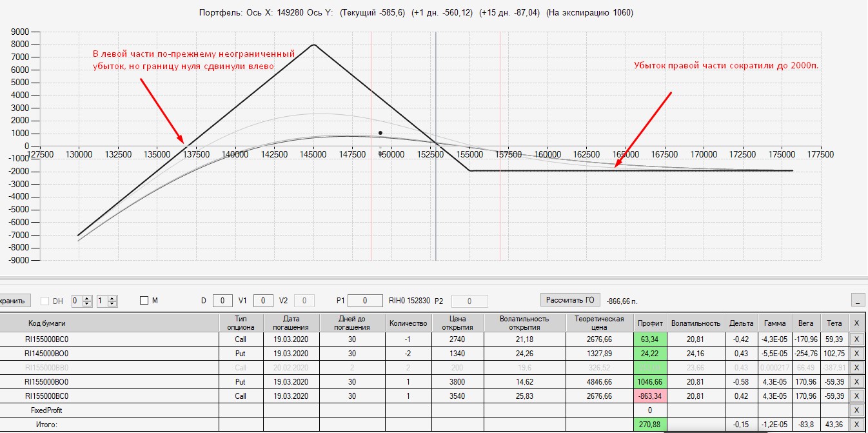Screen dimensions: 868x433
Task: Click the P2 input field
Action: coord(469,301)
